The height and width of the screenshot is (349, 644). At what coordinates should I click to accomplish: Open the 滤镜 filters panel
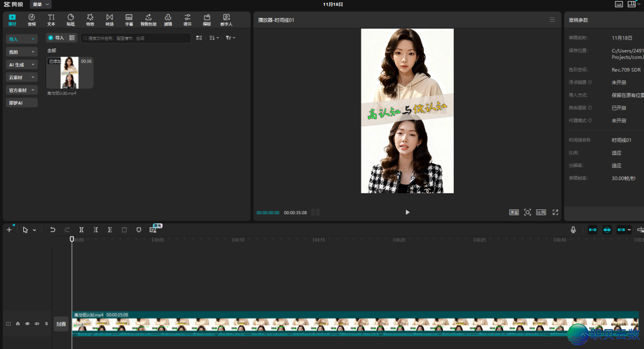pyautogui.click(x=168, y=20)
